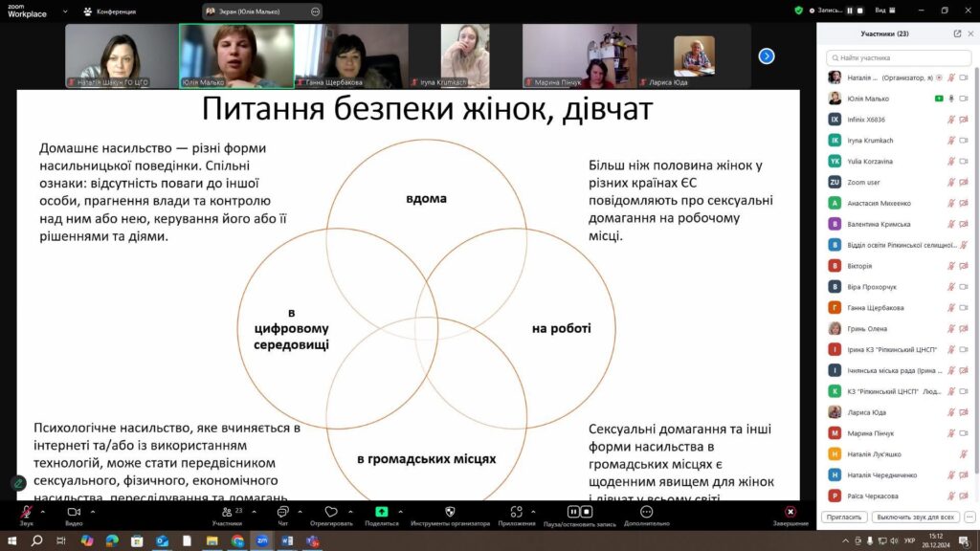Viewport: 980px width, 551px height.
Task: Click the Найти участника search field
Action: click(x=897, y=57)
